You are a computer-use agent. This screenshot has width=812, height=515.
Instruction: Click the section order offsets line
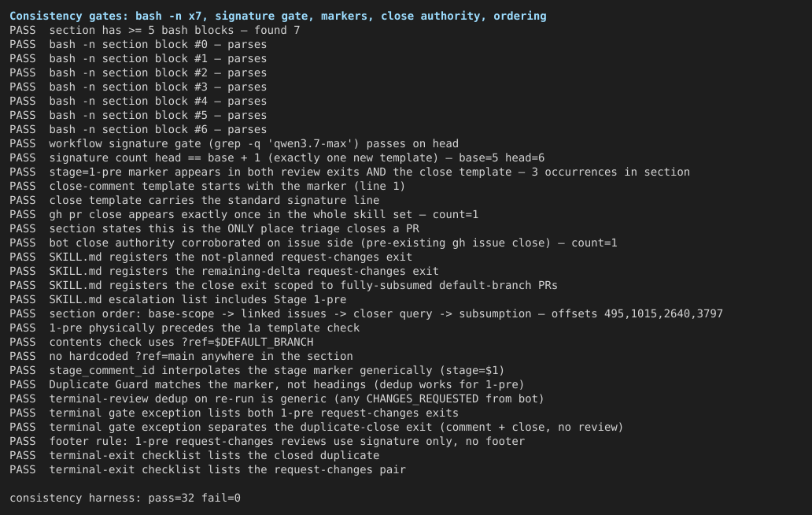point(366,313)
